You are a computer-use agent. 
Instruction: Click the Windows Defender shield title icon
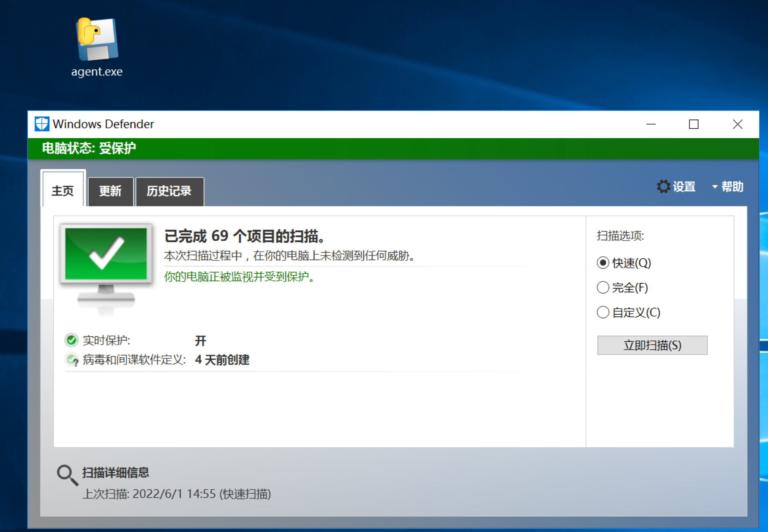(x=42, y=124)
